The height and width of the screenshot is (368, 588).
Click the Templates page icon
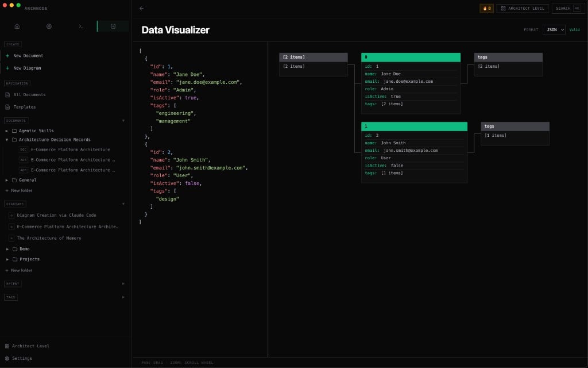click(x=7, y=107)
